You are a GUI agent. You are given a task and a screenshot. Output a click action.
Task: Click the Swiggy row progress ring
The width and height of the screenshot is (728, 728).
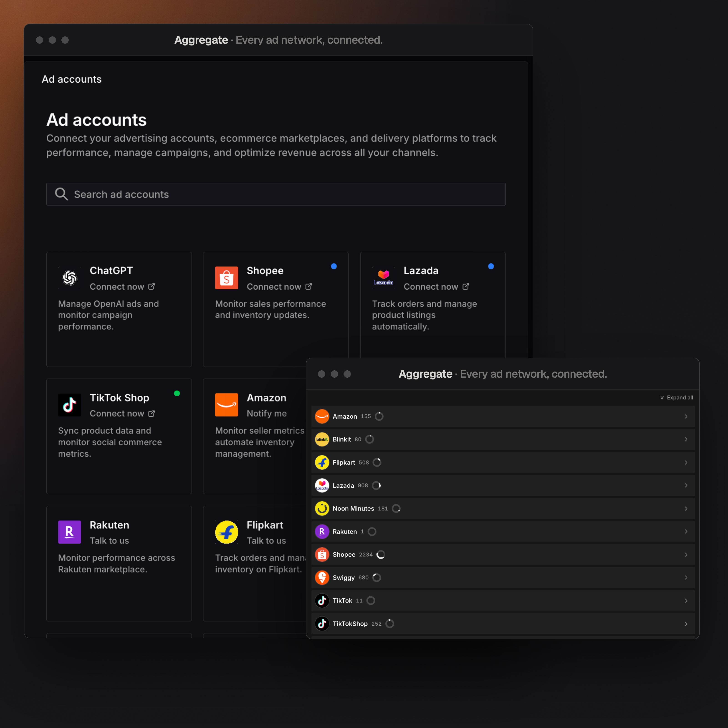(377, 577)
